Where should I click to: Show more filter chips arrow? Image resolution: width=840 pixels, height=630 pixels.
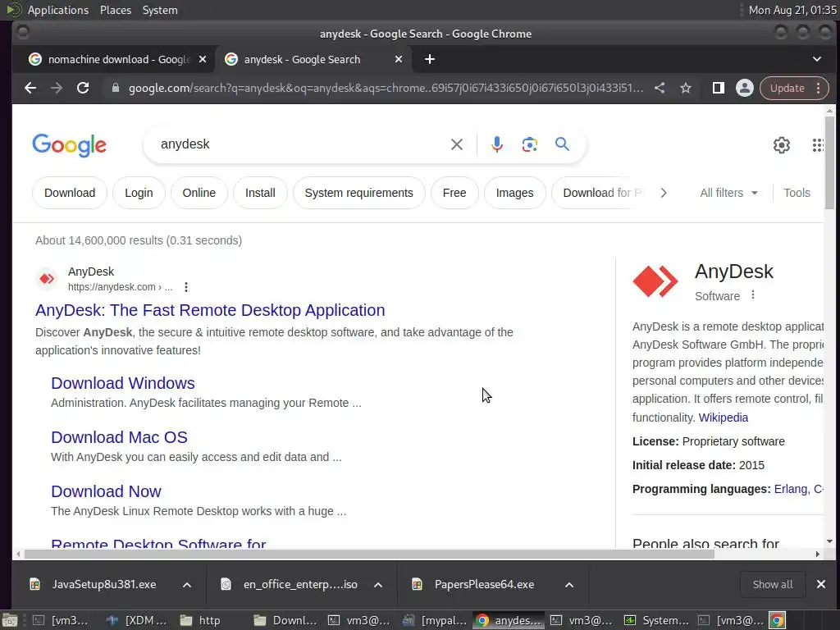coord(664,193)
